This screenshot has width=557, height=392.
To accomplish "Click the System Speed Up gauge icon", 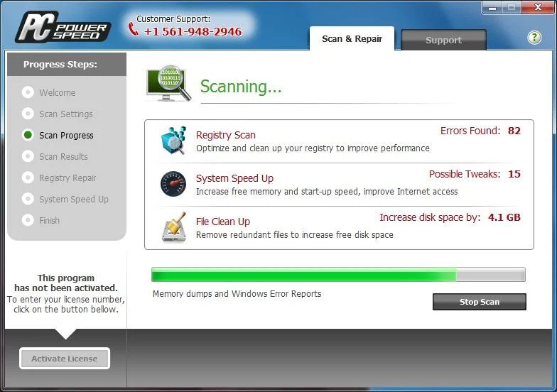I will pyautogui.click(x=173, y=184).
